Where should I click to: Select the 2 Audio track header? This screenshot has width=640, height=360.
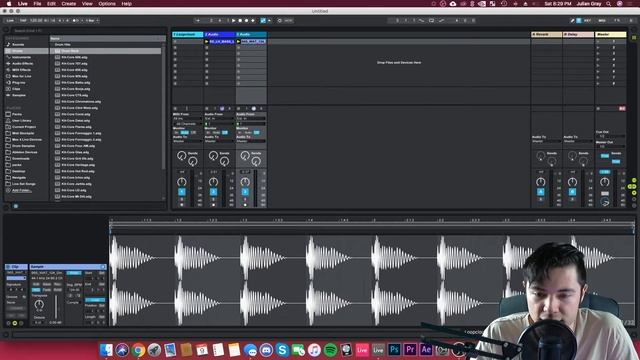[x=220, y=35]
